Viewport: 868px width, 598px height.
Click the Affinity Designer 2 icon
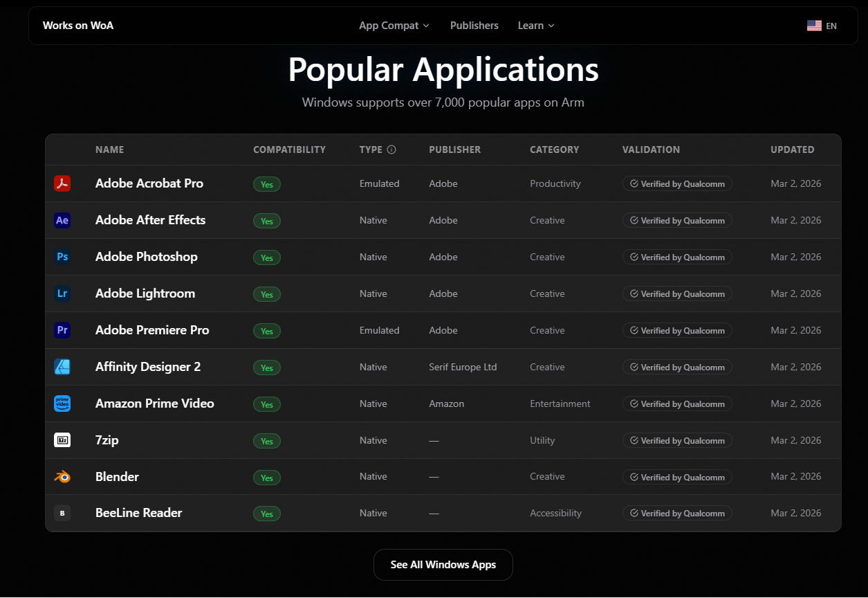point(62,367)
